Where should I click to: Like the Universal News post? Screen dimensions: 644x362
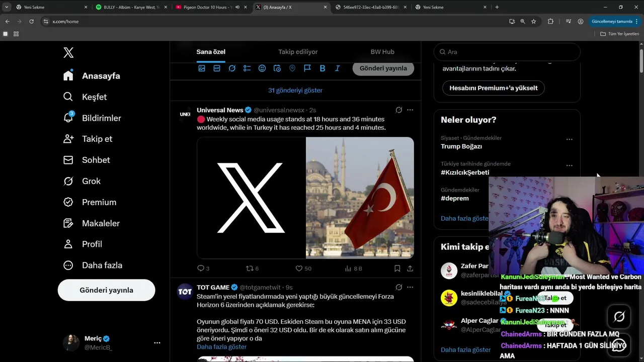click(x=303, y=268)
